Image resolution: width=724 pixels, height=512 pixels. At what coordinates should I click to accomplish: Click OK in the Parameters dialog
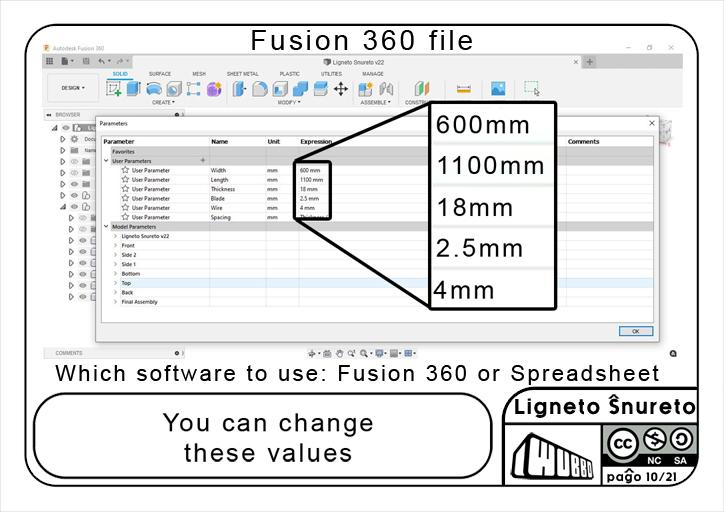point(636,331)
